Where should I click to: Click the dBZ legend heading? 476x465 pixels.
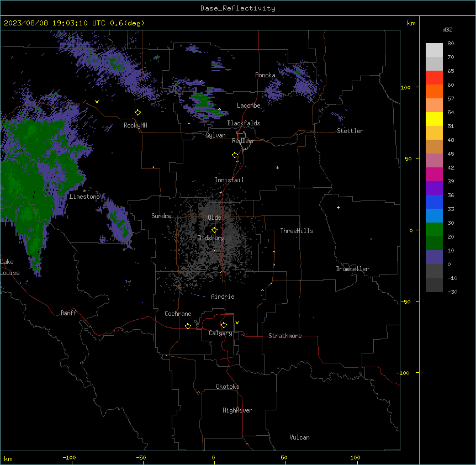[x=447, y=29]
